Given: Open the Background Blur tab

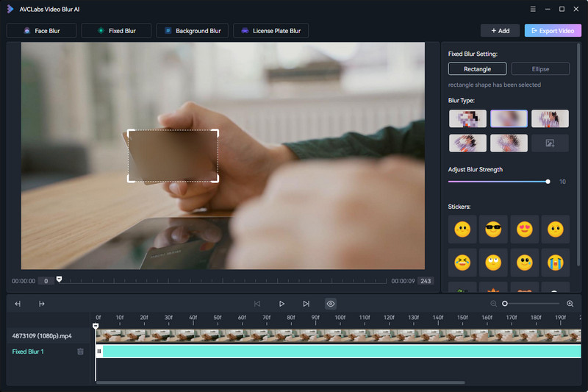Looking at the screenshot, I should coord(193,31).
